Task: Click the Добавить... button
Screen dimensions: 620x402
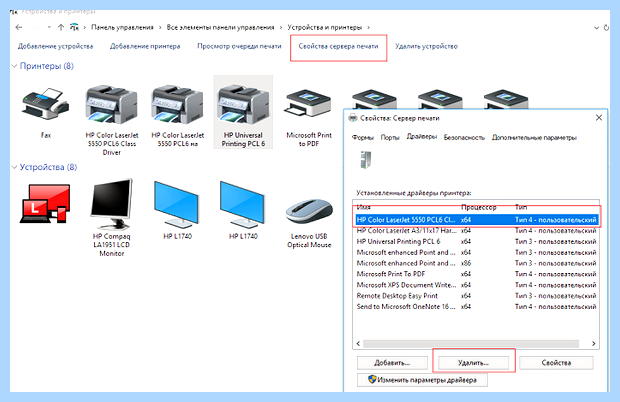Action: pyautogui.click(x=392, y=363)
